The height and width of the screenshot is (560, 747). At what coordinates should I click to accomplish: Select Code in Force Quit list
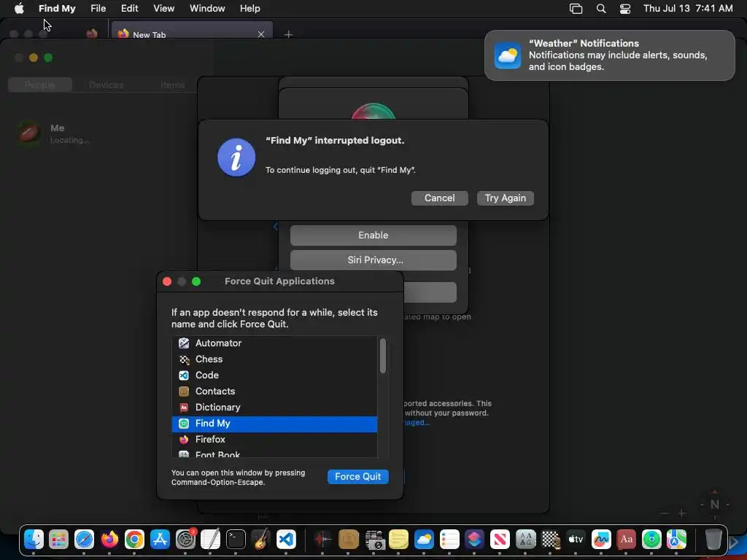[x=274, y=376]
